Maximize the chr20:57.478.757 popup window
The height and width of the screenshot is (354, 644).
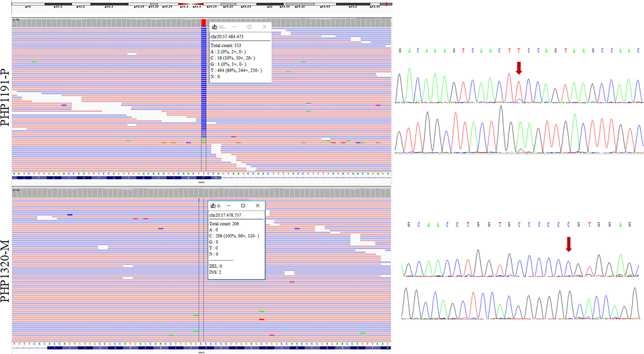coord(243,205)
